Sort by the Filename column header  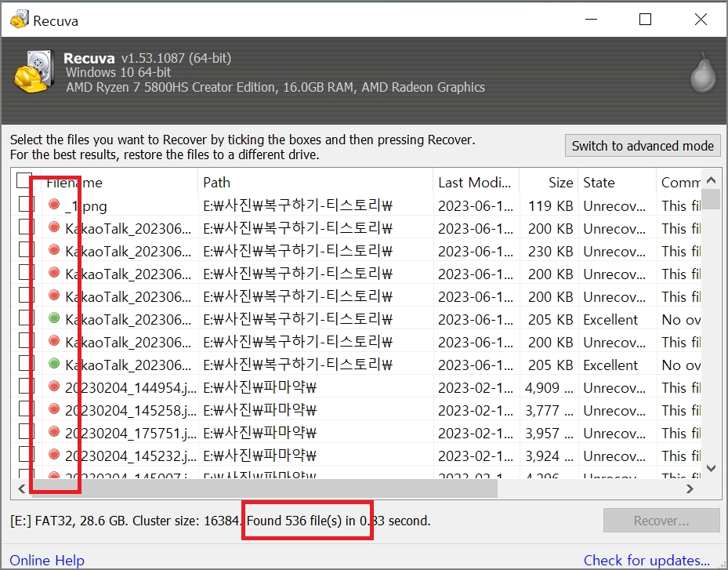click(120, 183)
